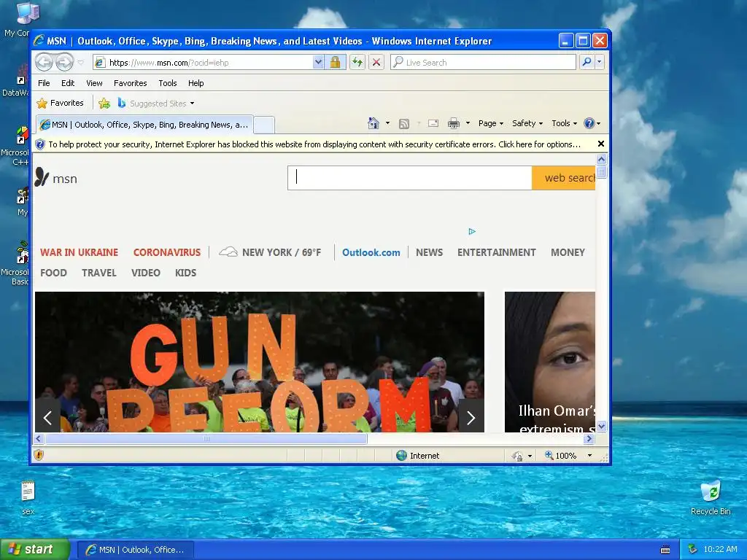Open WAR IN UKRAINE link

(79, 252)
